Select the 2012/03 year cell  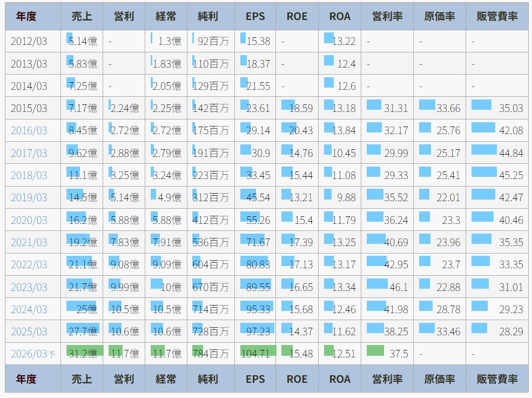[33, 41]
